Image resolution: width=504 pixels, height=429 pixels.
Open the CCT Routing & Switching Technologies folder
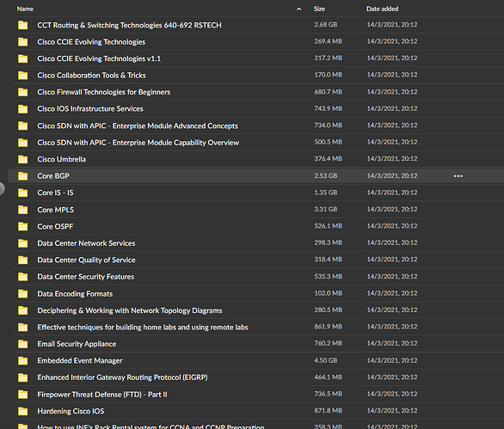click(129, 25)
